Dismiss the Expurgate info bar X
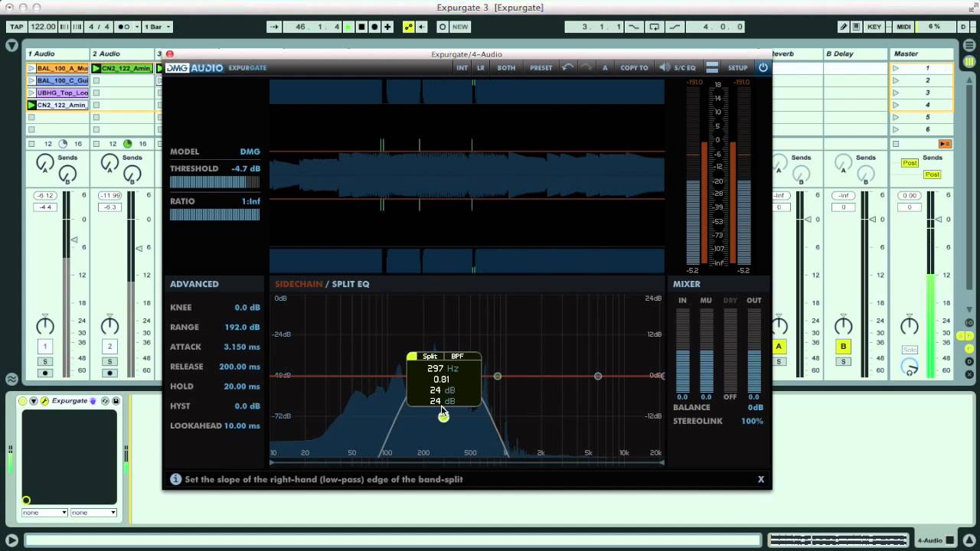This screenshot has height=551, width=980. [761, 479]
